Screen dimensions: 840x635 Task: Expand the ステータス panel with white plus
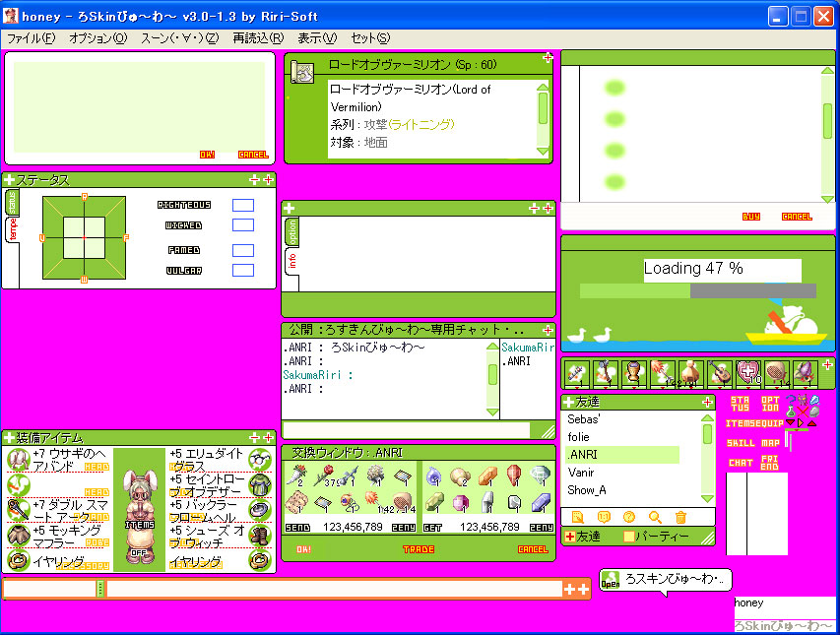click(x=9, y=180)
